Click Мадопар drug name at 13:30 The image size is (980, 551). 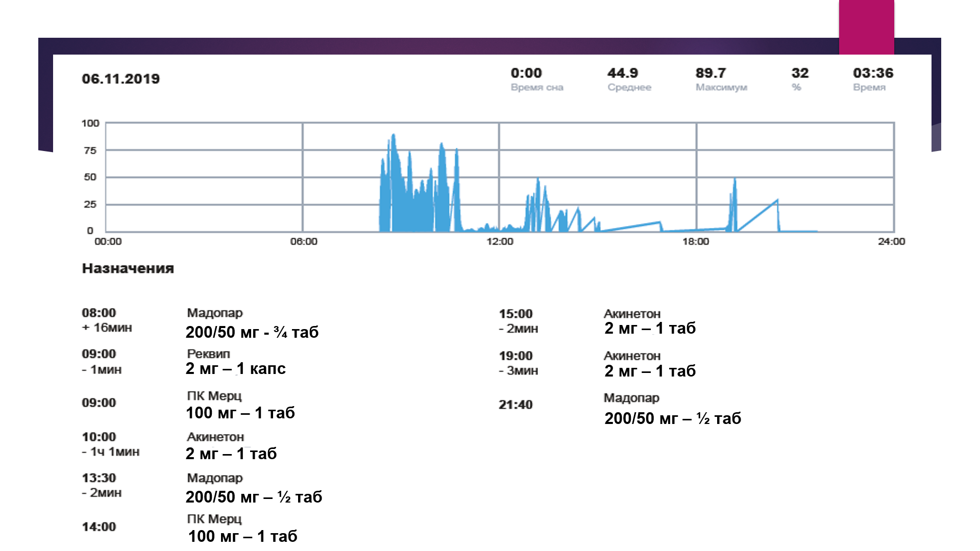[x=214, y=478]
